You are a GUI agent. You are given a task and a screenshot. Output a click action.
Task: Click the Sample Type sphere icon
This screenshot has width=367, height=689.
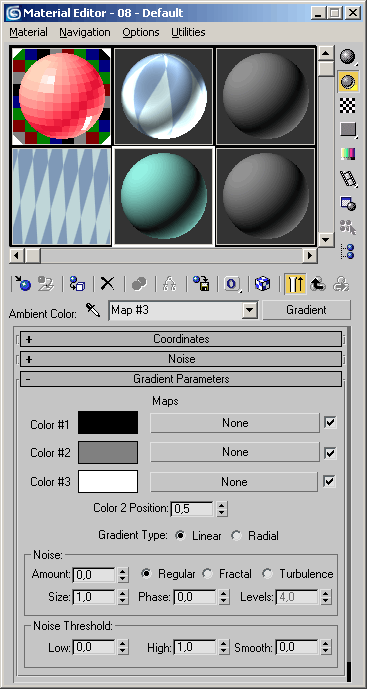[347, 56]
